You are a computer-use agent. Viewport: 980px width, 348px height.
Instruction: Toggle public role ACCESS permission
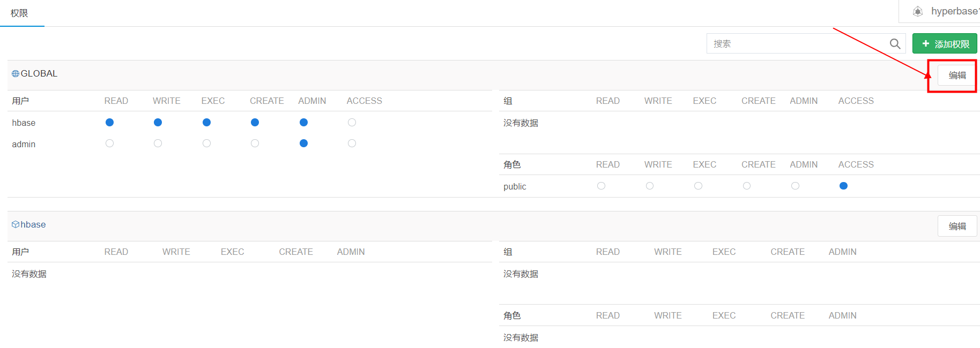point(843,186)
